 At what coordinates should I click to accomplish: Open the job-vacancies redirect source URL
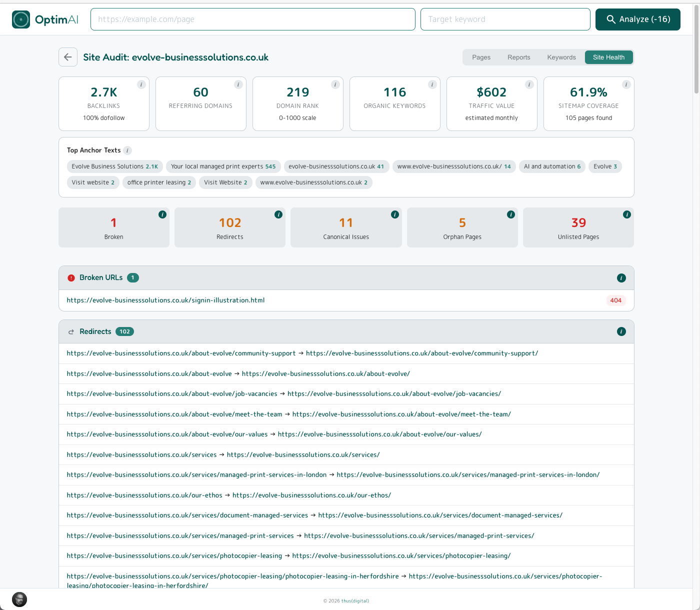point(172,394)
